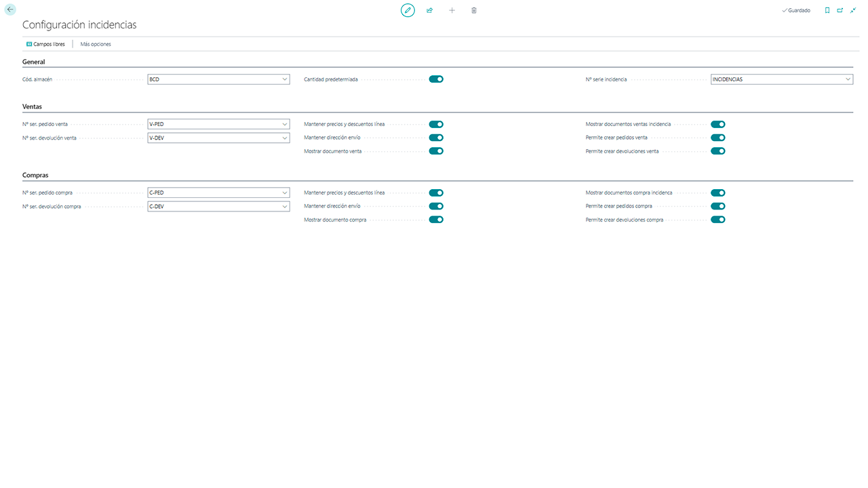Screen dimensions: 868x488
Task: Toggle Cantidad predeterminada switch
Action: click(436, 79)
